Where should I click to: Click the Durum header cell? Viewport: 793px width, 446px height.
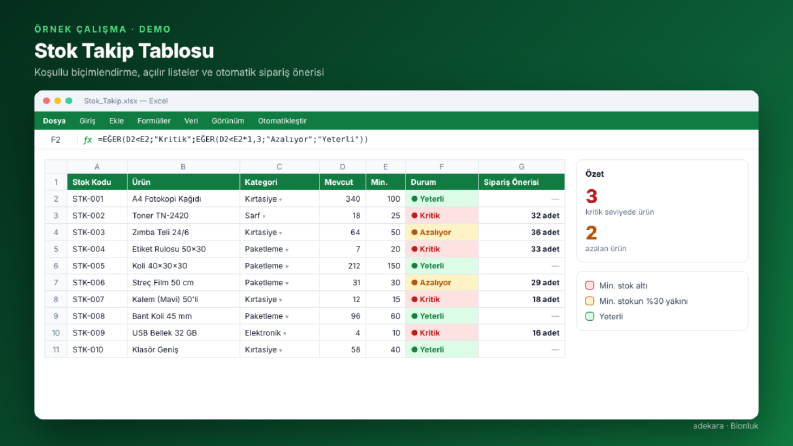(442, 182)
